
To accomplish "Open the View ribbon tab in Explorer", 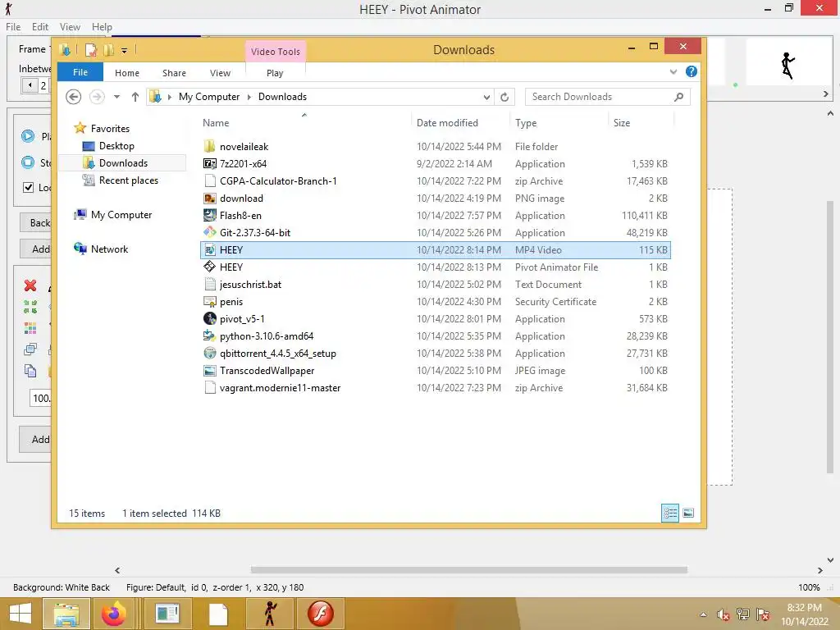I will point(220,73).
